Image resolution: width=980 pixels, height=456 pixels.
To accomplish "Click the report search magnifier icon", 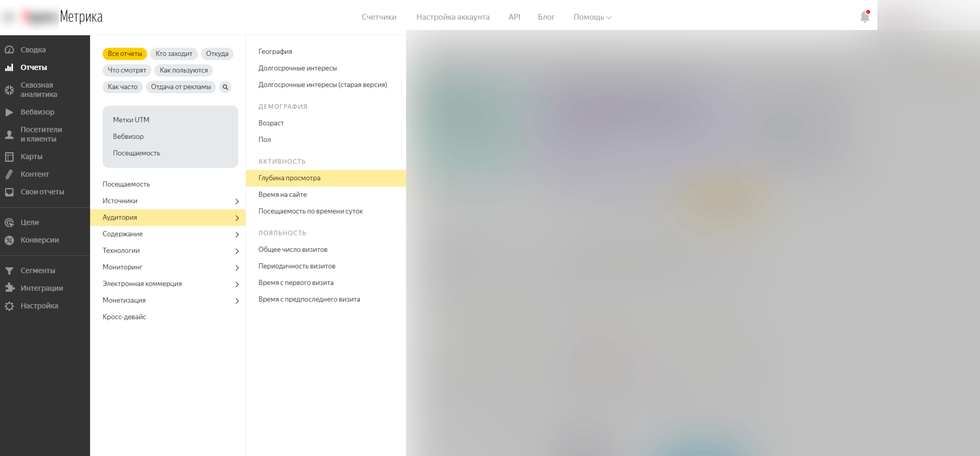I will pos(225,87).
